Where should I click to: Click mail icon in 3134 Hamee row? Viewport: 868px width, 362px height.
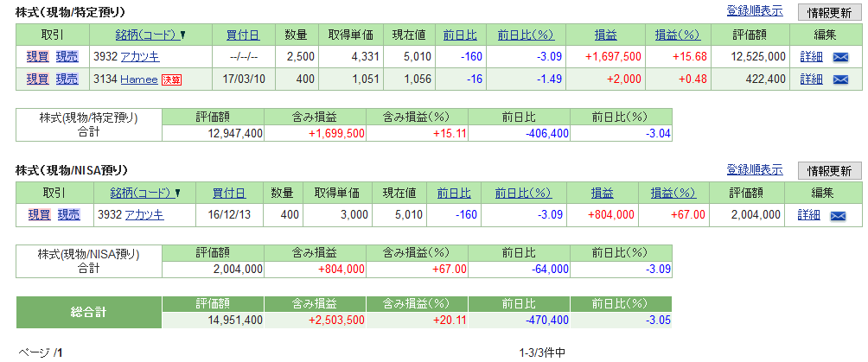coord(841,79)
